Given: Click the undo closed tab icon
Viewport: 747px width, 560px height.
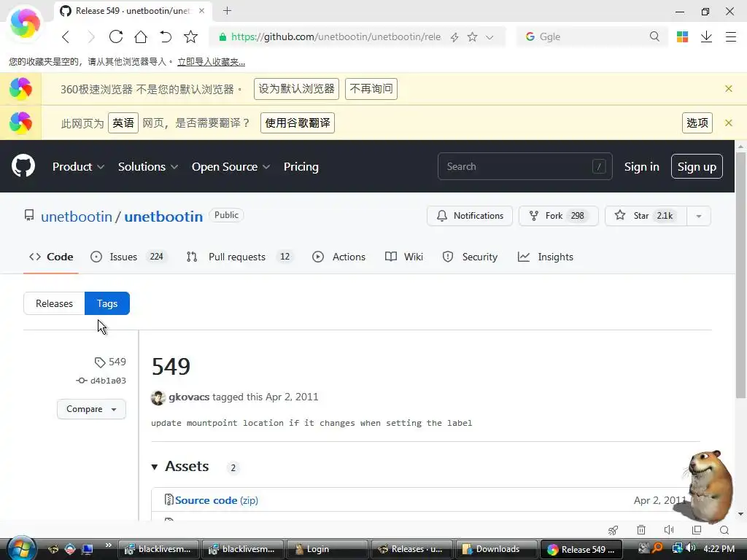Looking at the screenshot, I should coord(166,36).
